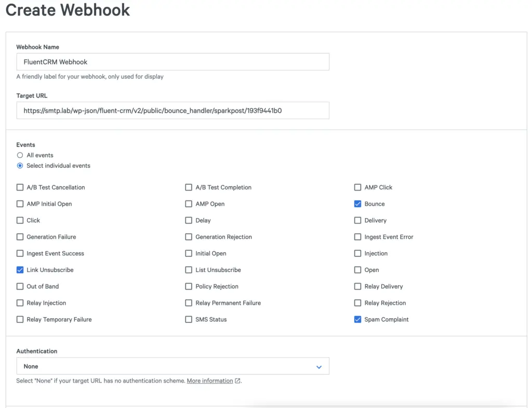The image size is (532, 408).
Task: Select the 'Select individual events' radio button
Action: pos(20,166)
